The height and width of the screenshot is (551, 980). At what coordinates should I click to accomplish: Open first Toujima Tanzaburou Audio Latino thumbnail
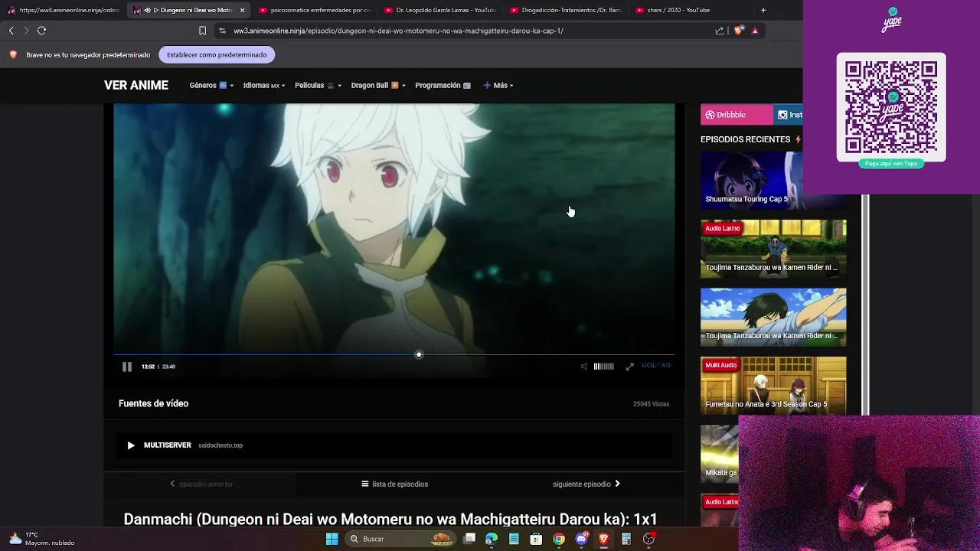point(773,248)
